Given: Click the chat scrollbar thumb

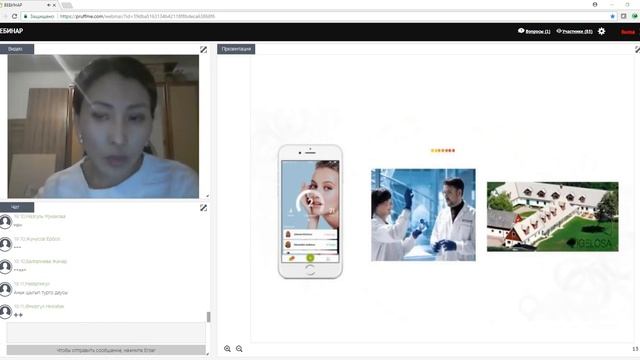Looking at the screenshot, I should tap(209, 317).
